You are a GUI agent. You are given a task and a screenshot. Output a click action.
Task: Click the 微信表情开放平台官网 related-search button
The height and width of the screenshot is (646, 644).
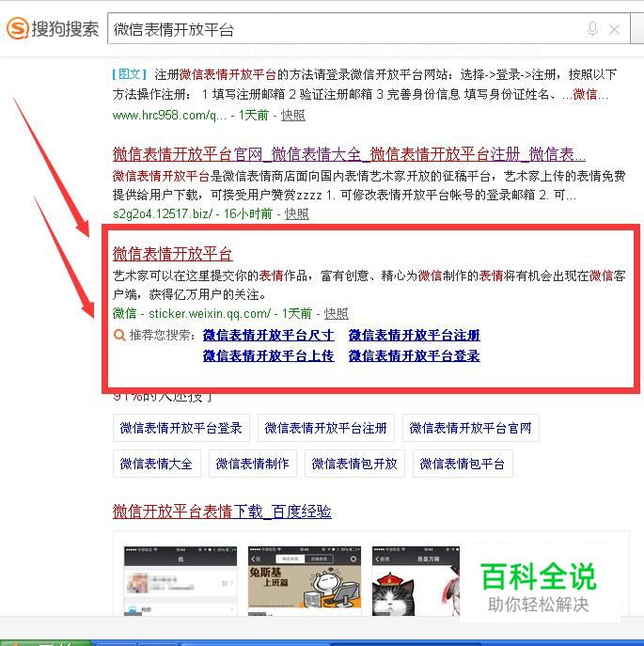470,428
